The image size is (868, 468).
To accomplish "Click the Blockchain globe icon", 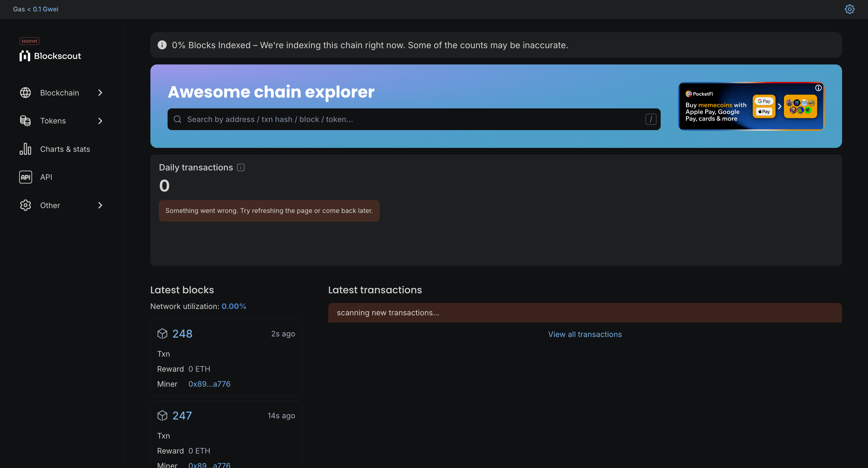I will 25,92.
